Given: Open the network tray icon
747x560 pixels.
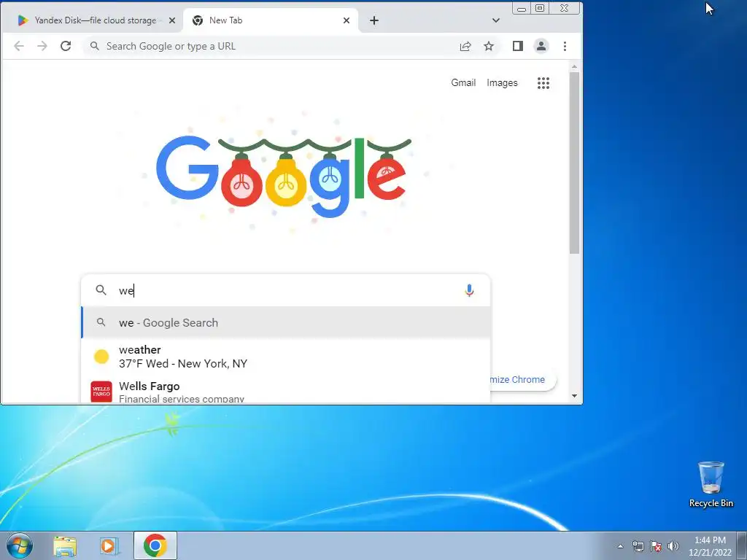Looking at the screenshot, I should (x=638, y=546).
